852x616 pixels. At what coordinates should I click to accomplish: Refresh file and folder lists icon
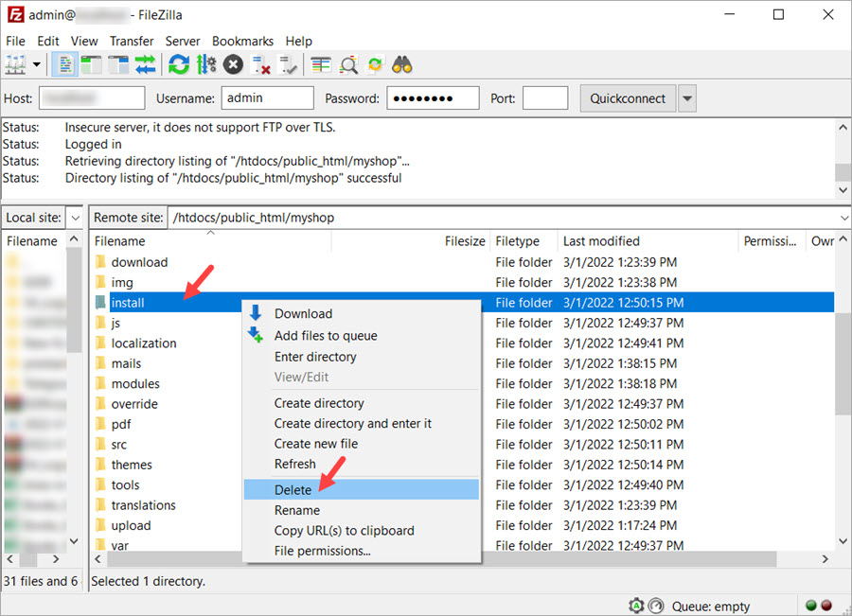tap(179, 65)
